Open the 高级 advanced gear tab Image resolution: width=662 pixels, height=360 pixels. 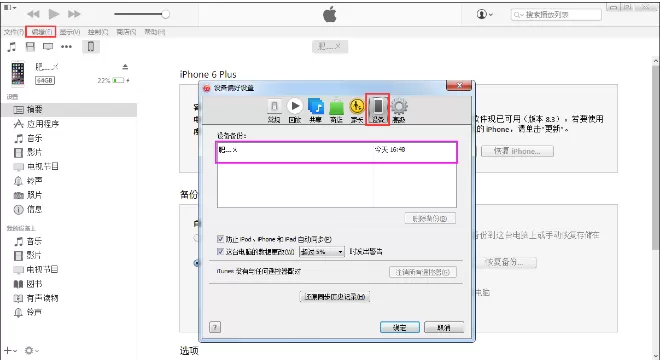(399, 110)
